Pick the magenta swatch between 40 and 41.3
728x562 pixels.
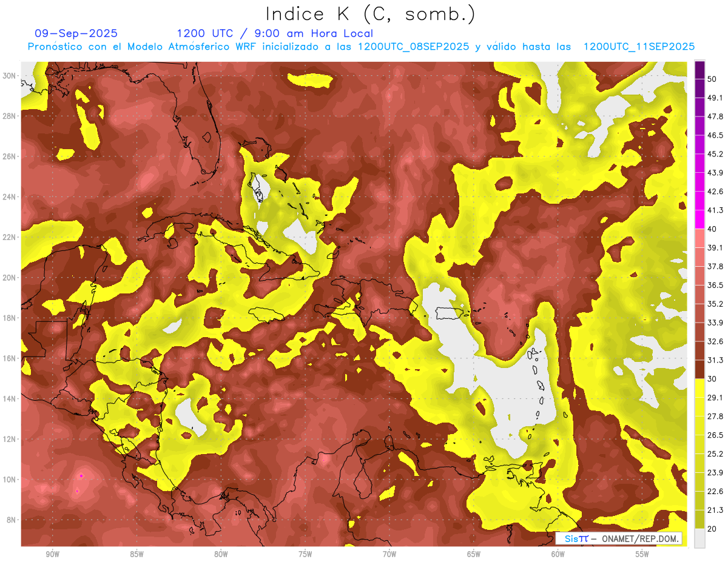pyautogui.click(x=699, y=219)
